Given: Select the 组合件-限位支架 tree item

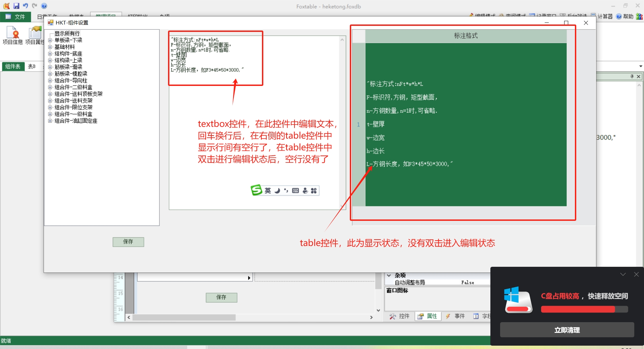Looking at the screenshot, I should 73,107.
